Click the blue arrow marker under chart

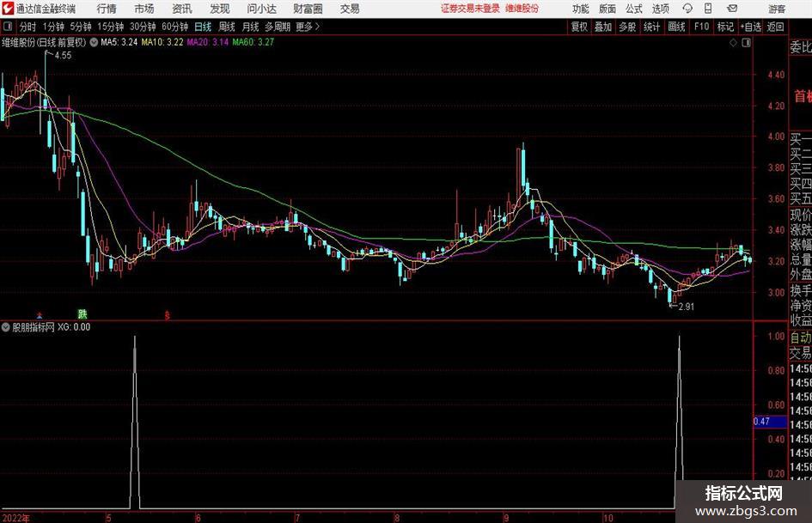click(40, 314)
